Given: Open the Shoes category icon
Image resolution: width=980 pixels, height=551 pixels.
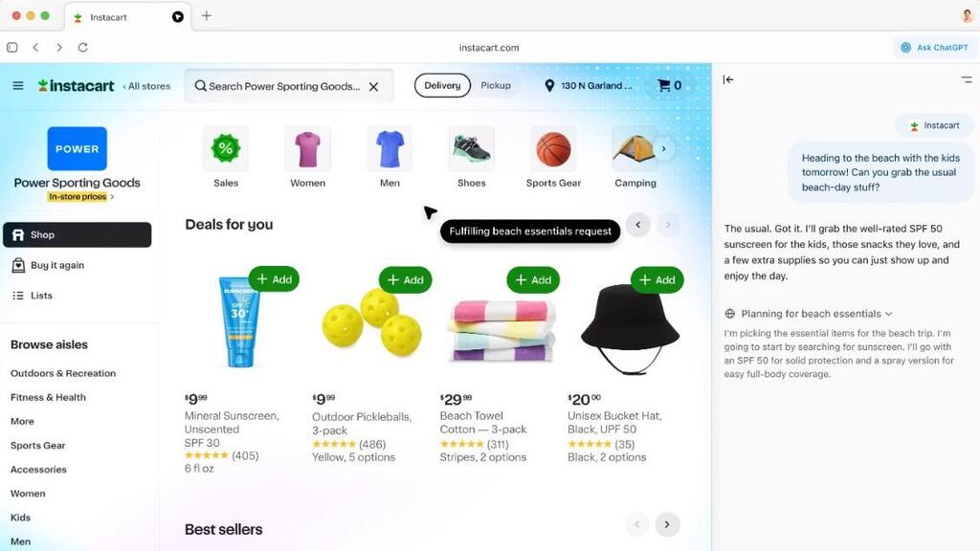Looking at the screenshot, I should click(x=471, y=148).
